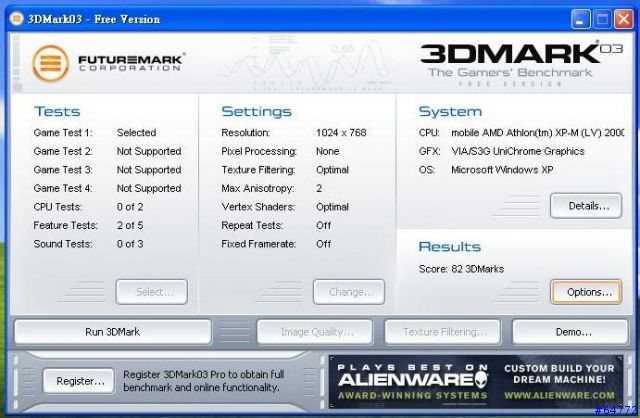This screenshot has width=640, height=418.
Task: Click the Register… button
Action: pos(79,381)
